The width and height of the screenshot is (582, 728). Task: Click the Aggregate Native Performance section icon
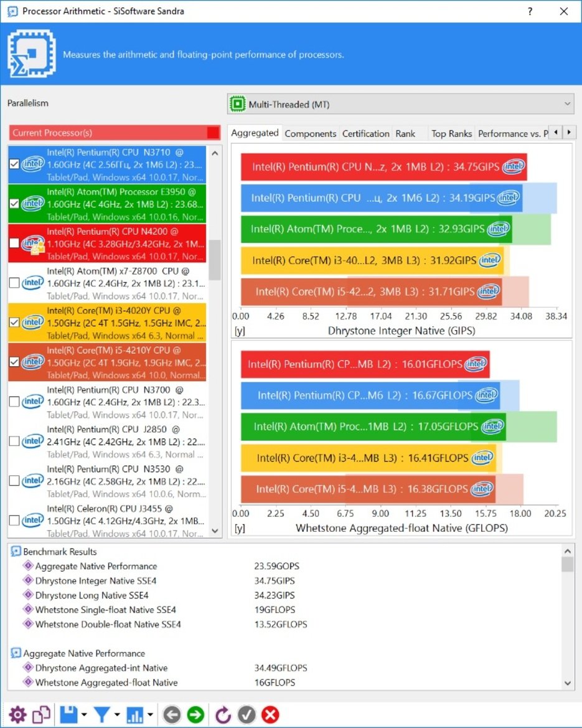[x=16, y=653]
